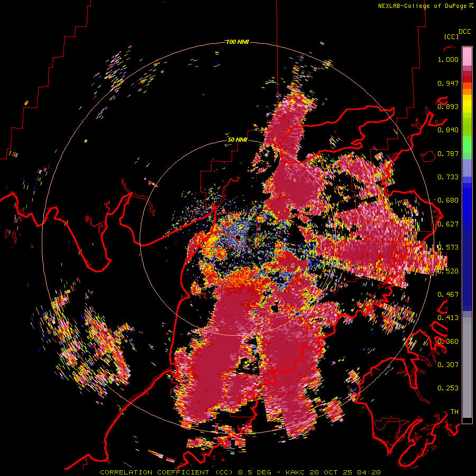476x476 pixels.
Task: Click the DCC label above the color bar
Action: click(x=464, y=32)
